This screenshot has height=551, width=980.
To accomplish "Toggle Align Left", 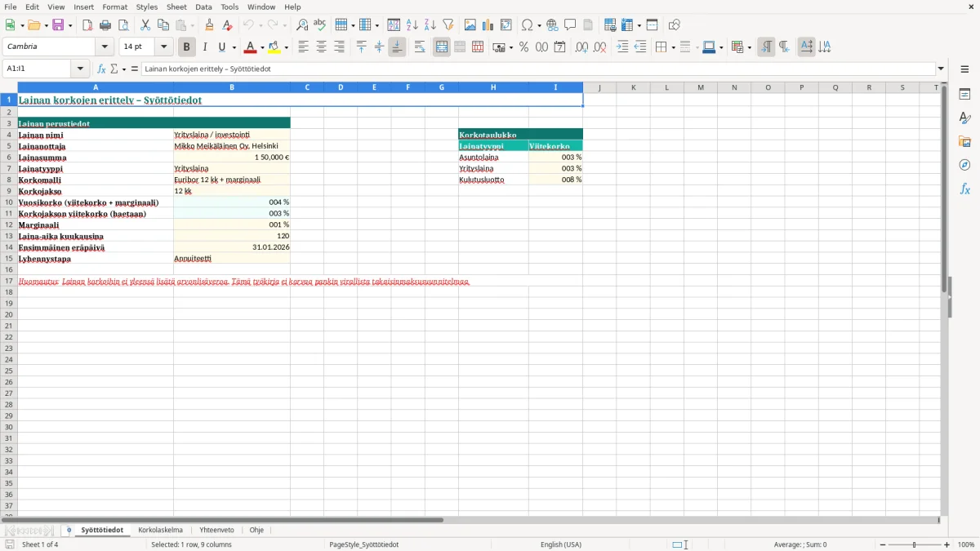I will (303, 47).
